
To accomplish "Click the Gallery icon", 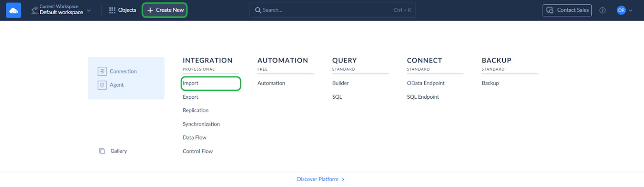I will [102, 151].
